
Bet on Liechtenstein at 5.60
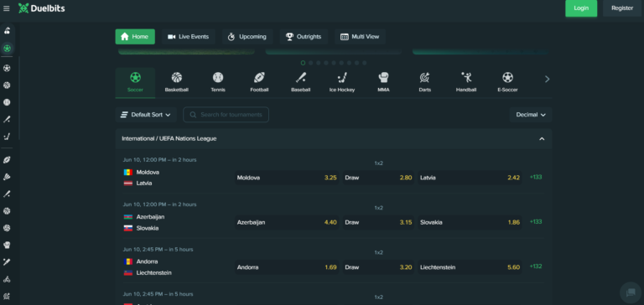(x=470, y=267)
